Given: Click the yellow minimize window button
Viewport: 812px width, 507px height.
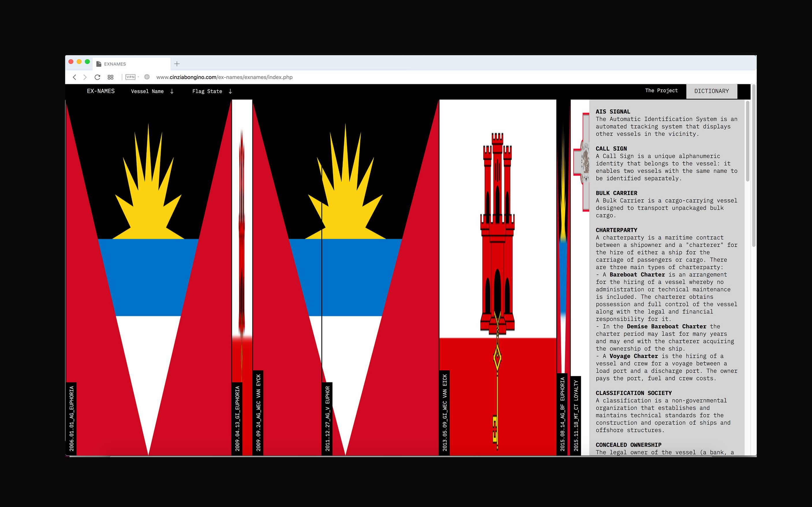Looking at the screenshot, I should click(79, 62).
